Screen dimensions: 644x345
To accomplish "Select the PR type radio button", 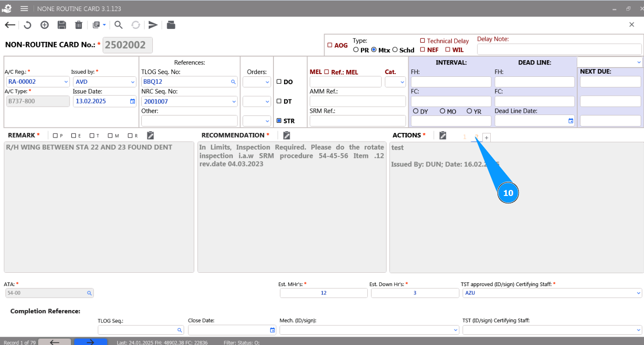I will tap(356, 50).
